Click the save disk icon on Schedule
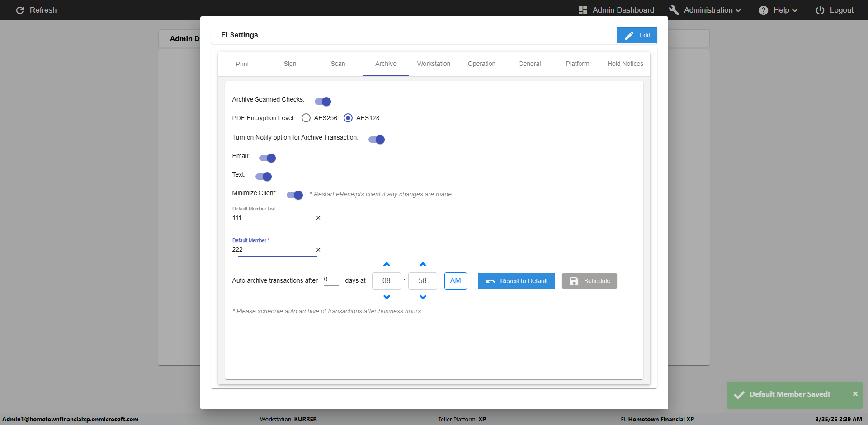The image size is (868, 425). click(574, 281)
